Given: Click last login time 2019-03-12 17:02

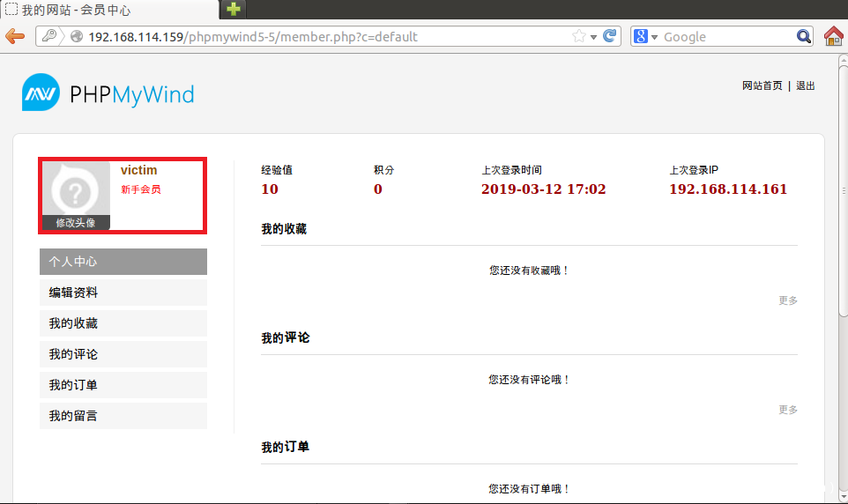Looking at the screenshot, I should (x=544, y=189).
